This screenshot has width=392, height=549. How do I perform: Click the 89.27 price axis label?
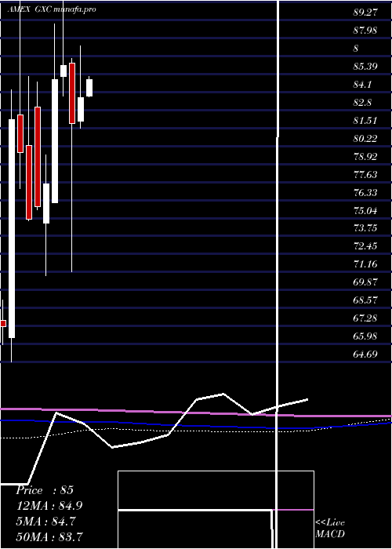tap(365, 13)
